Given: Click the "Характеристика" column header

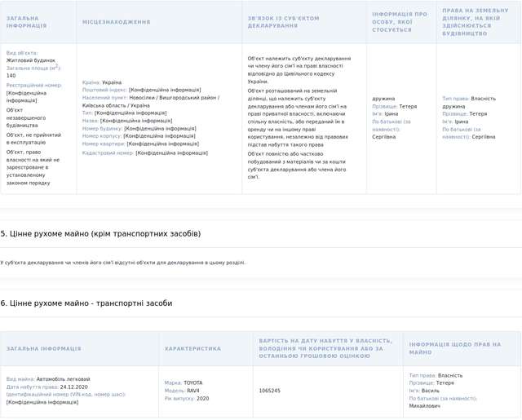Looking at the screenshot, I should tap(192, 348).
